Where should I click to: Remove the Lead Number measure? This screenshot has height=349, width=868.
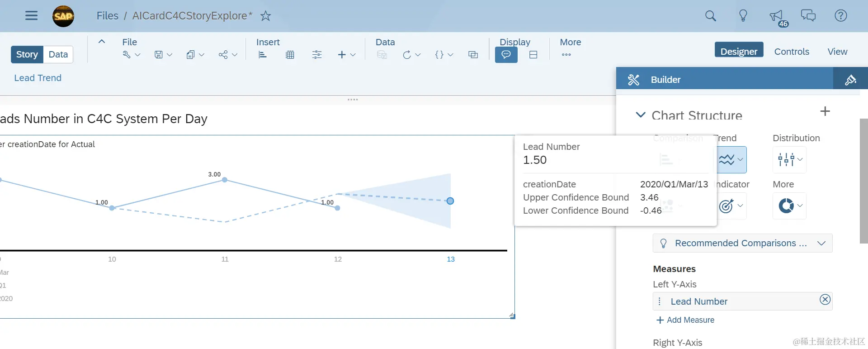tap(825, 300)
